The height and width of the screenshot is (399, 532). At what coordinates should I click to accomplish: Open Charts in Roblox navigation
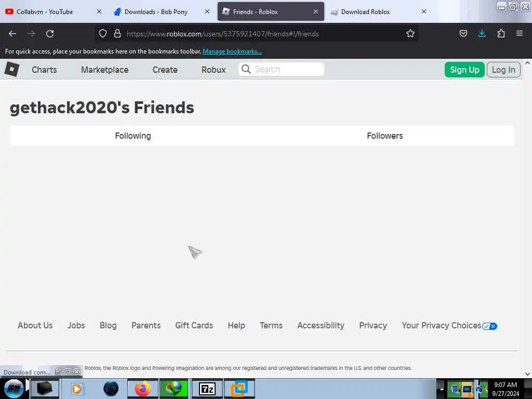tap(44, 70)
